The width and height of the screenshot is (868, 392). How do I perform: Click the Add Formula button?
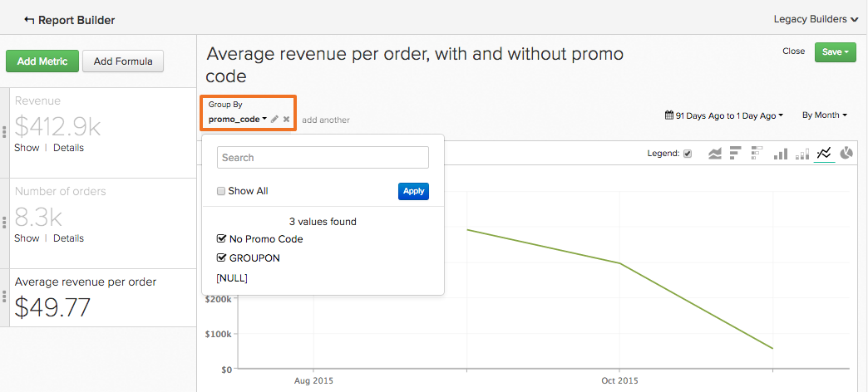(x=123, y=61)
